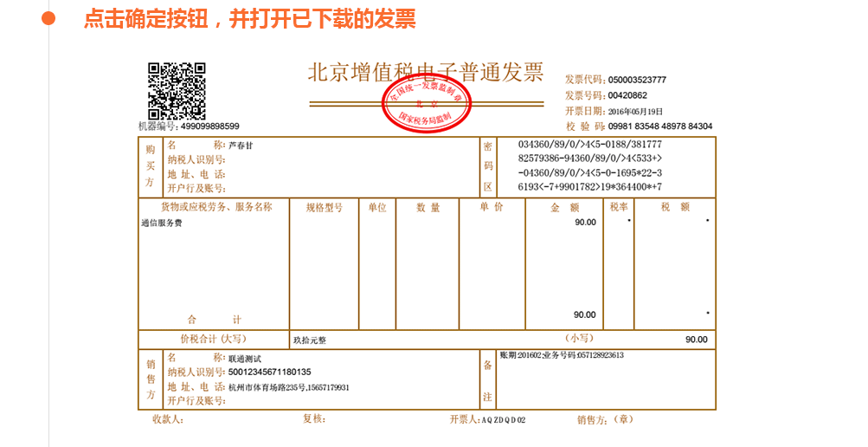Select the invoice date 2016年05月19日
Screen dimensions: 868x447
coord(635,112)
